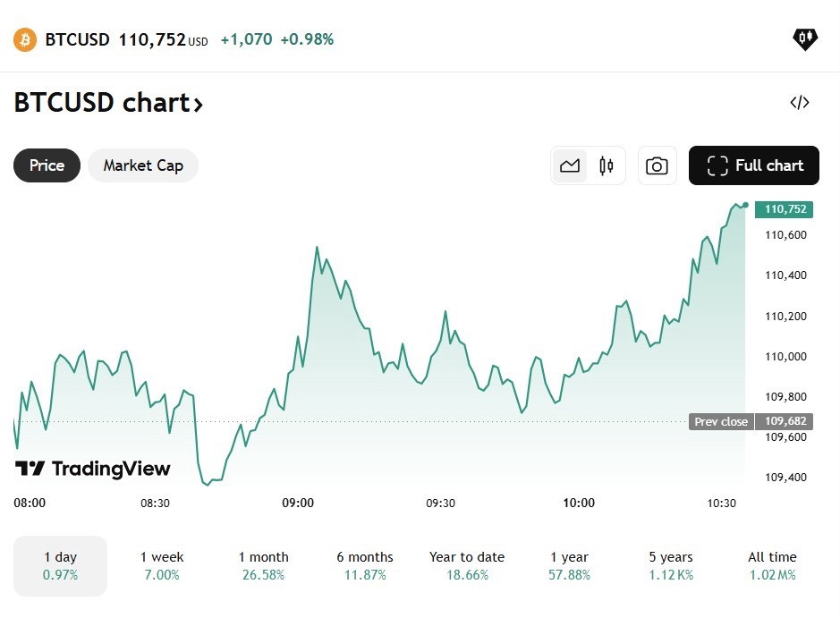Select the 1 week range
Screen dimensions: 840x618
(162, 565)
